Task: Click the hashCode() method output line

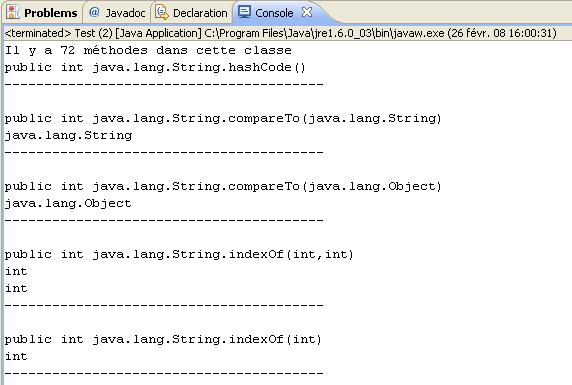Action: pos(155,67)
